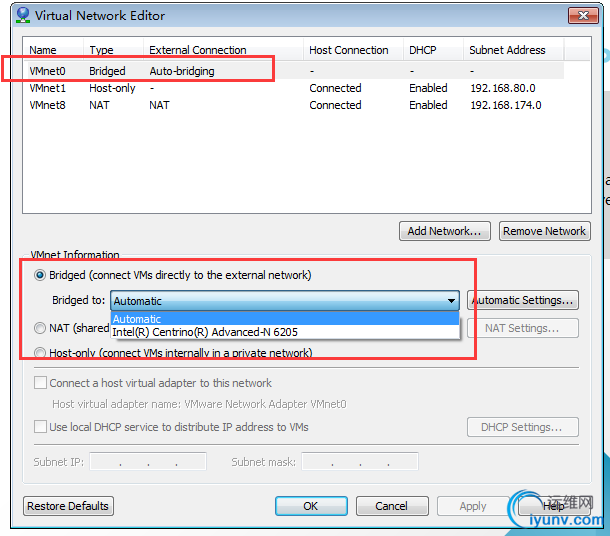Click the Help button
This screenshot has width=610, height=536.
click(x=553, y=506)
